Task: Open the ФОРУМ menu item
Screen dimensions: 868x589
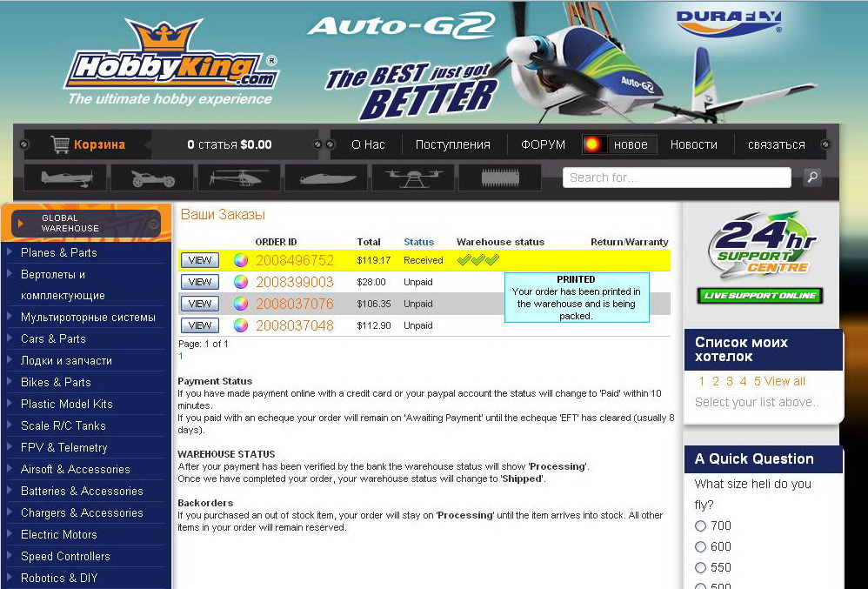Action: tap(543, 144)
